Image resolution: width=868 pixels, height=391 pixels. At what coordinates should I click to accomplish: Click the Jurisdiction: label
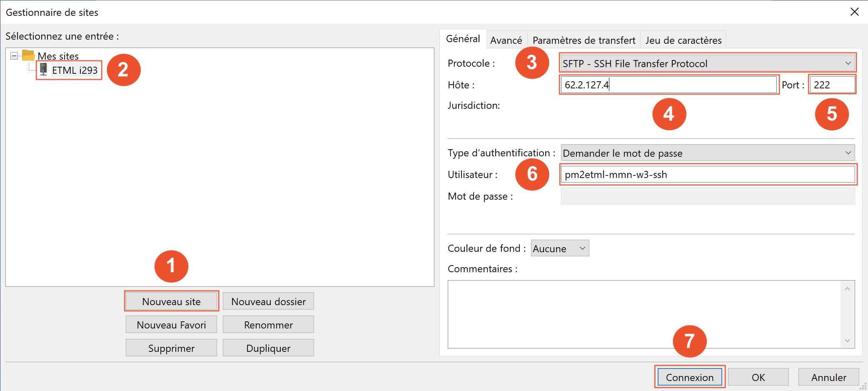coord(474,105)
